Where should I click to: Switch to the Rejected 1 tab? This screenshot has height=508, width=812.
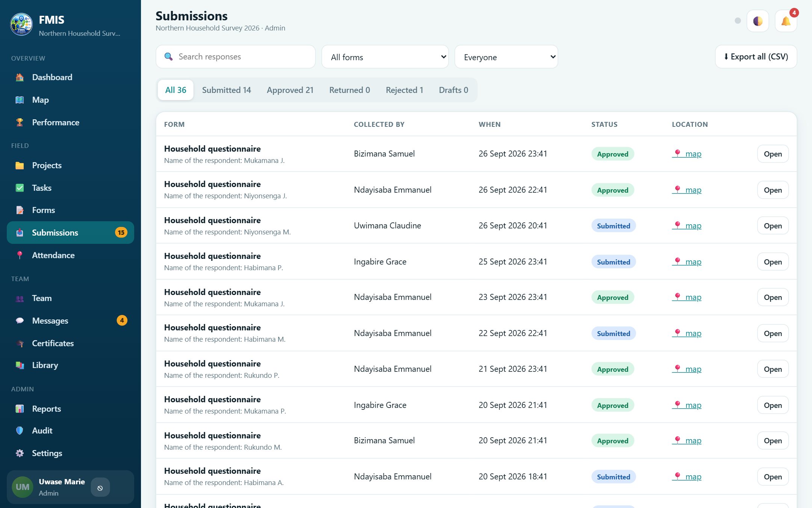tap(404, 90)
